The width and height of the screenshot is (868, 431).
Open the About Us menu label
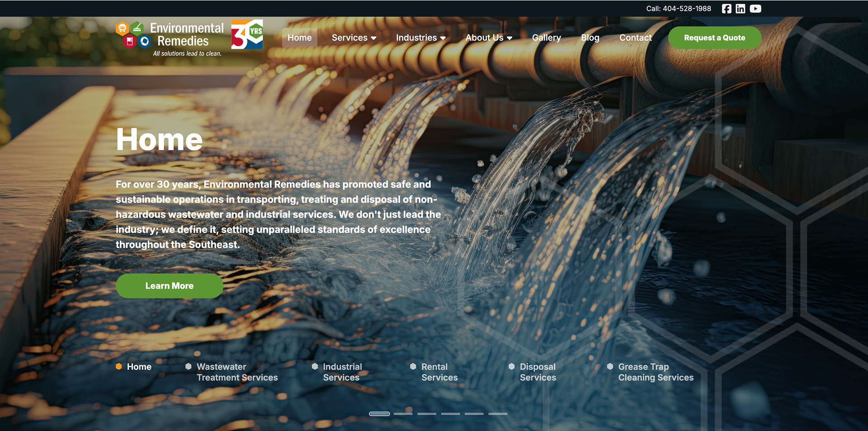[x=485, y=37]
